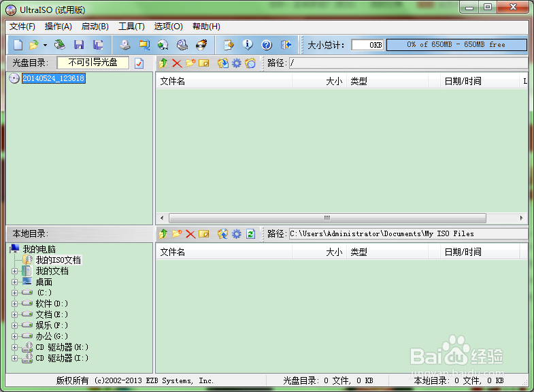Expand the (C:) drive node
The width and height of the screenshot is (534, 392).
point(14,293)
